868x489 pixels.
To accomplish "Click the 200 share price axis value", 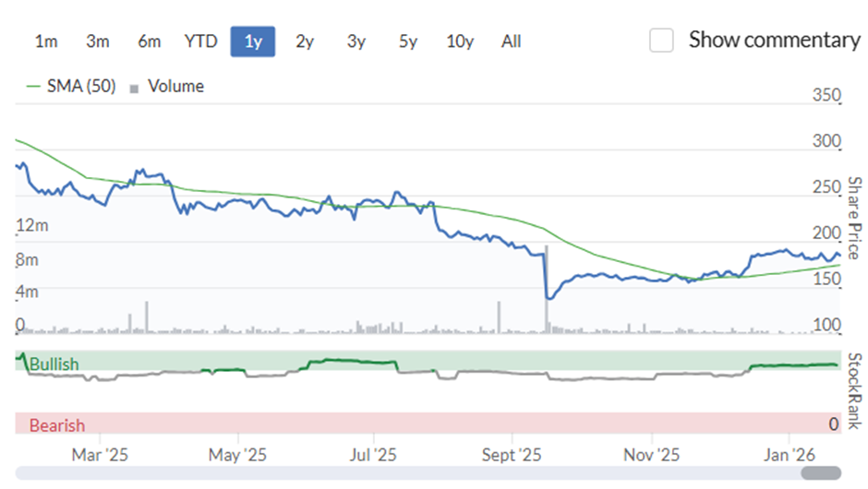I will [826, 233].
